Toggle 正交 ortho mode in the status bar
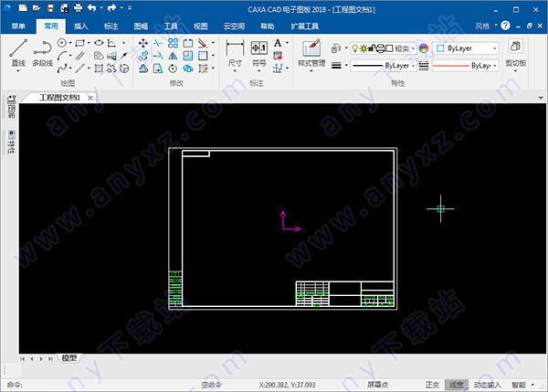Viewport: 548px width, 392px height. click(x=432, y=385)
